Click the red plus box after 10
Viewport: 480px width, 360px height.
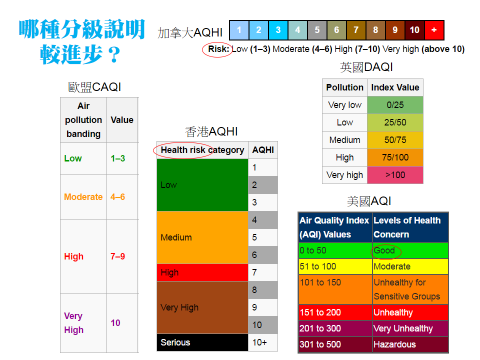434,30
